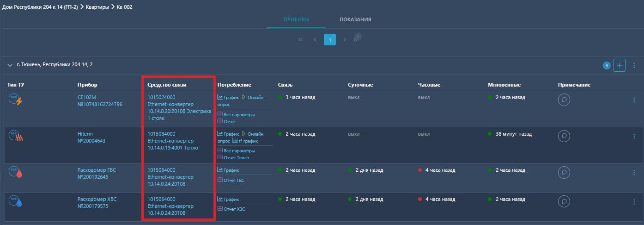This screenshot has height=225, width=644.
Task: Click the plus button to add device
Action: [x=620, y=65]
